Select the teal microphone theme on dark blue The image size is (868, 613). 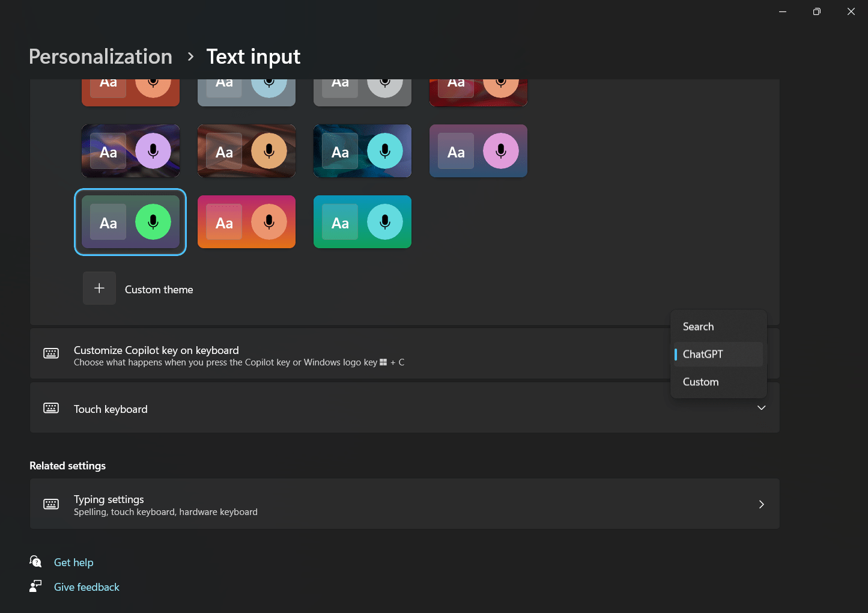[362, 151]
